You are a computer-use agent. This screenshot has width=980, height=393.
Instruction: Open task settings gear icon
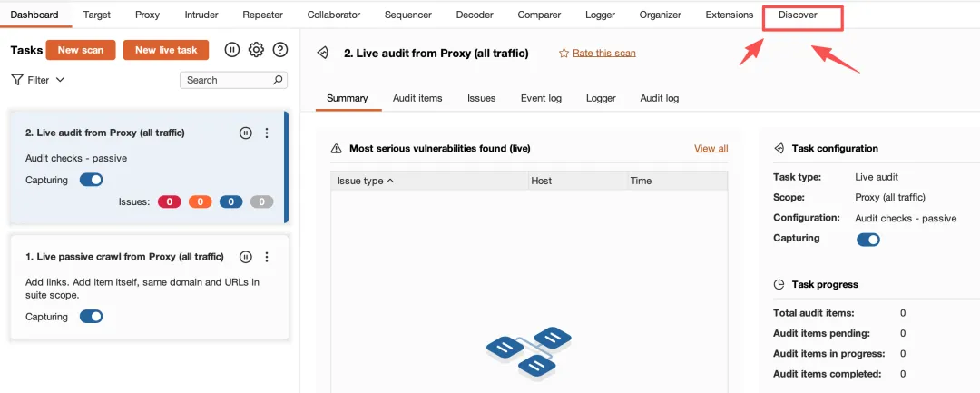tap(256, 50)
